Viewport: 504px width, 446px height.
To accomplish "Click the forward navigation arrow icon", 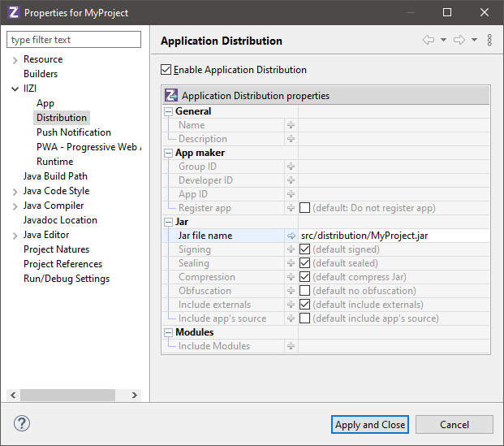I will point(459,41).
